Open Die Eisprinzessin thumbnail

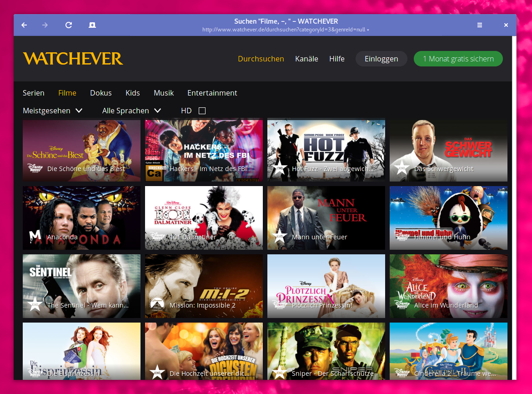pos(81,351)
